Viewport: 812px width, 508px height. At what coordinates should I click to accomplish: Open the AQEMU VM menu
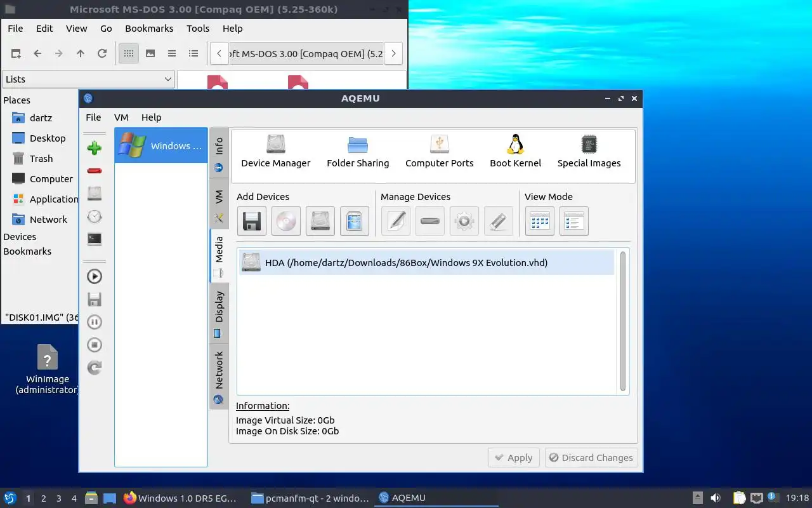[x=121, y=117]
